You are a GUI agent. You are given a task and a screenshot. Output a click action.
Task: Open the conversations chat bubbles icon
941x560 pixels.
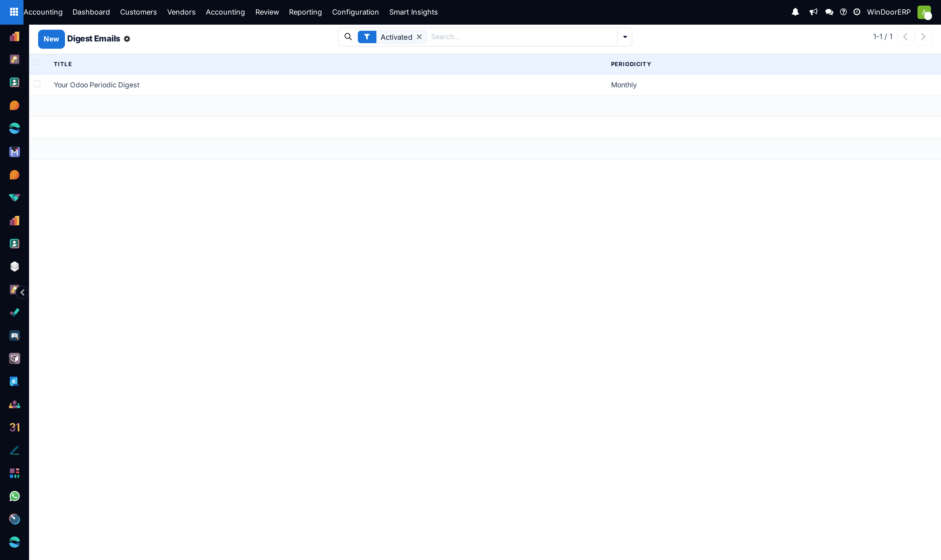coord(829,12)
